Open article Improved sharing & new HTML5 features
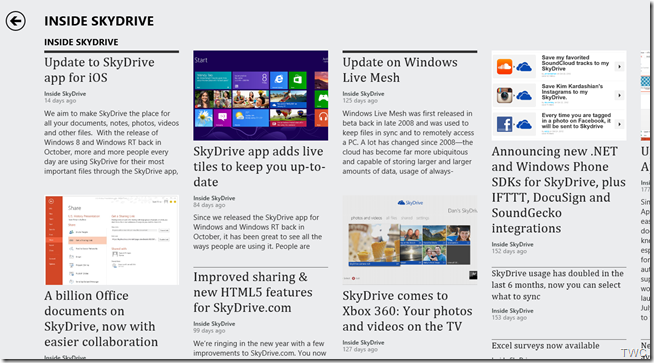Screen dimensions: 654x363 tap(253, 292)
